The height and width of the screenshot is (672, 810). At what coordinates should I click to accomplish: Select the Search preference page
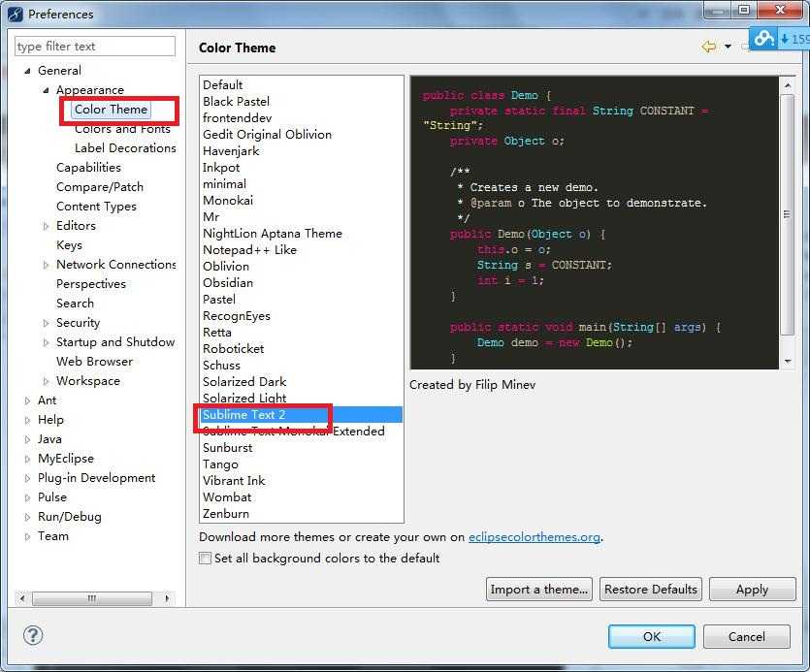point(75,304)
